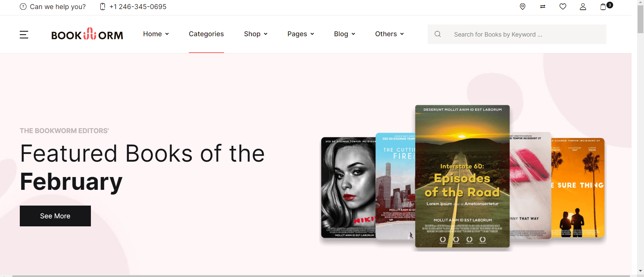The image size is (644, 277).
Task: Open the store location pin icon
Action: click(x=523, y=7)
